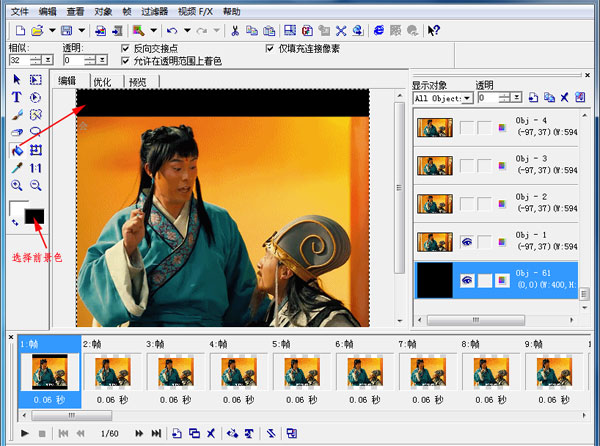Screen dimensions: 600x446
Task: Select the Crop tool
Action: (x=36, y=150)
